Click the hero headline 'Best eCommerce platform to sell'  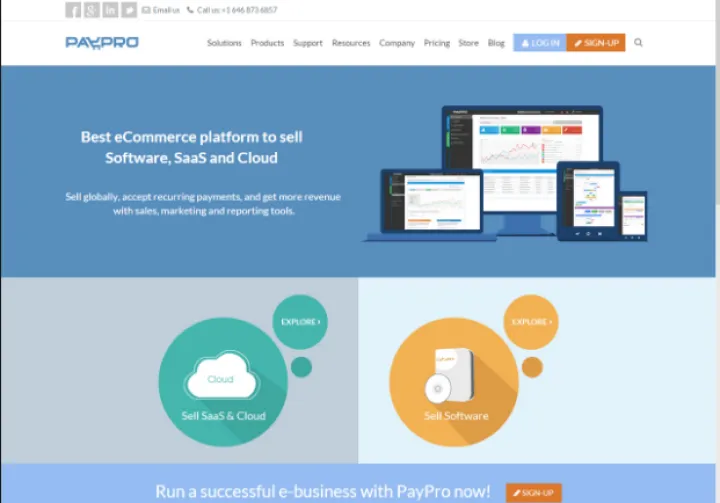[191, 137]
